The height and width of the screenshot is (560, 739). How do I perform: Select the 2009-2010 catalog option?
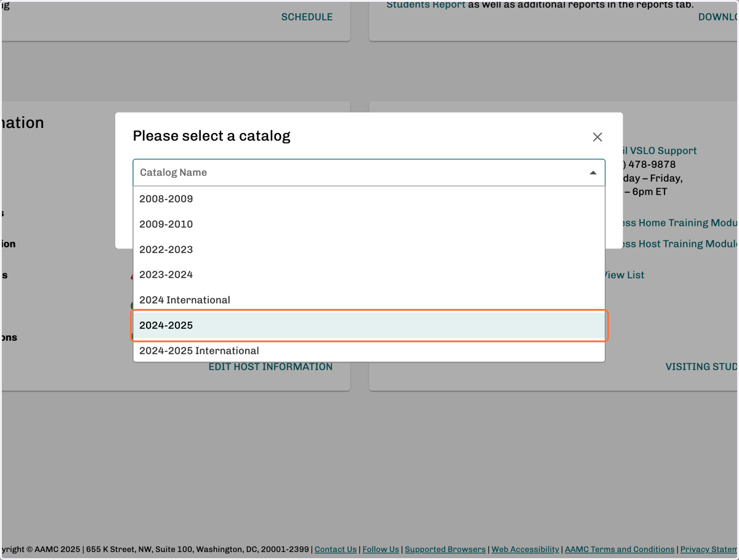369,224
